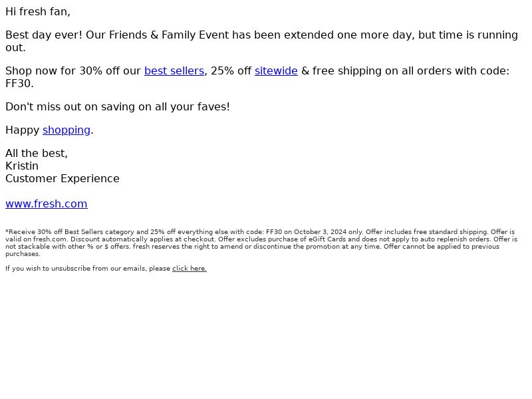The width and height of the screenshot is (532, 399).
Task: Open the sitewide link
Action: tap(276, 71)
